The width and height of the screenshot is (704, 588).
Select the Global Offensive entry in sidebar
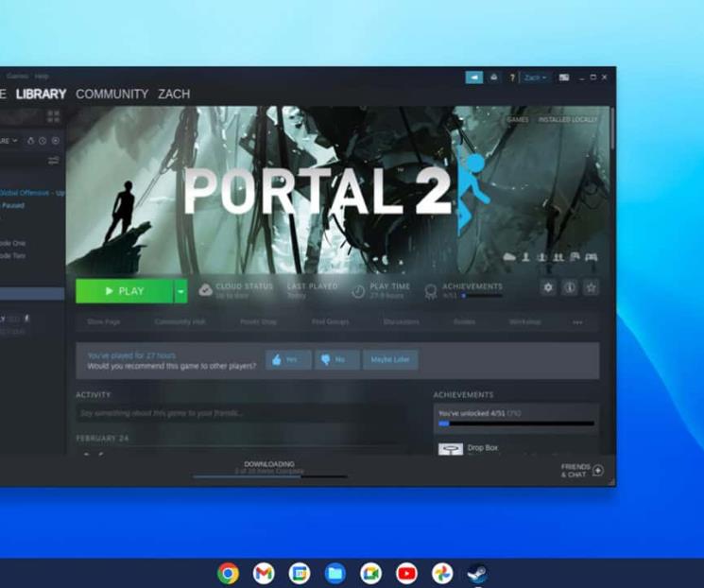click(32, 193)
